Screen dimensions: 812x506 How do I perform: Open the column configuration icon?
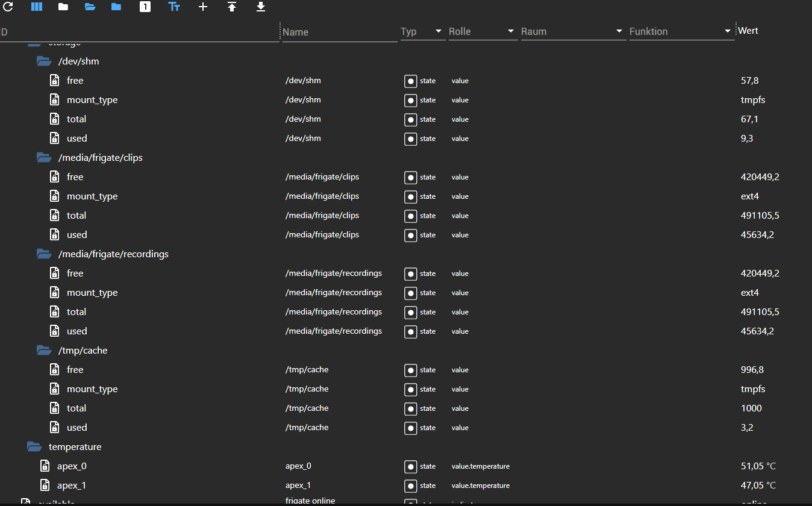37,7
